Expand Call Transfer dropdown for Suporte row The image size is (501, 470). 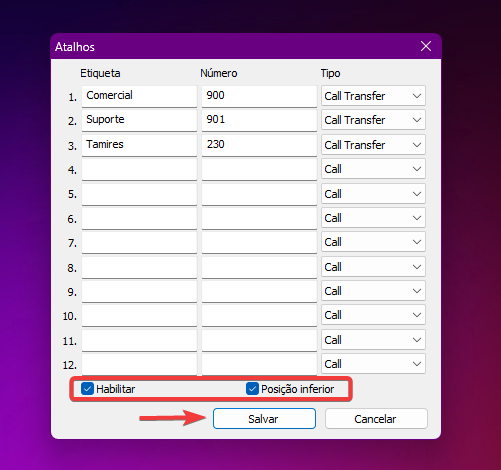[x=373, y=120]
